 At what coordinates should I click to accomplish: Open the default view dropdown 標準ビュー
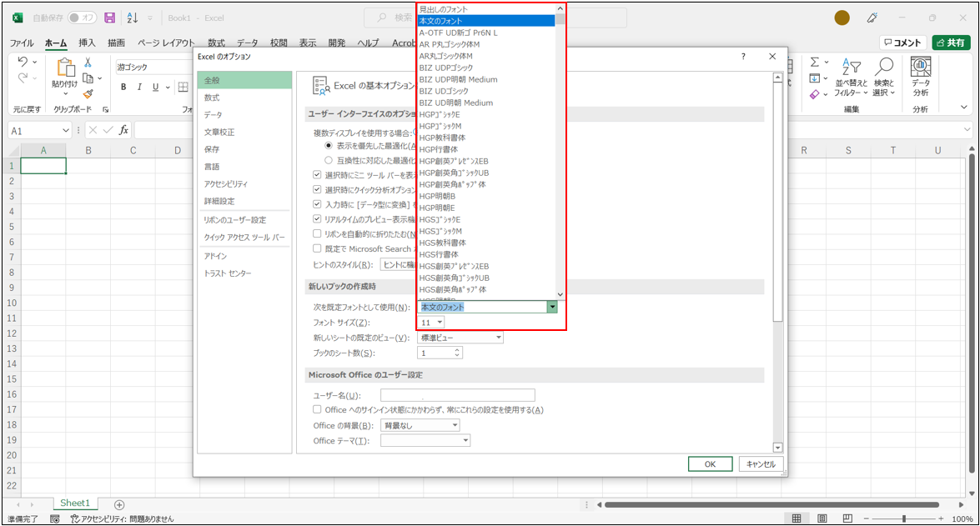click(x=460, y=338)
